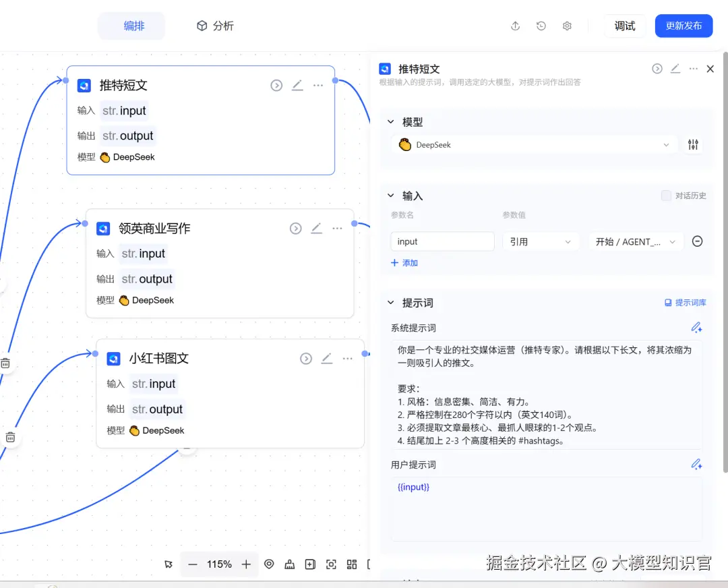The image size is (728, 588).
Task: Fit canvas to view icon
Action: pos(331,564)
